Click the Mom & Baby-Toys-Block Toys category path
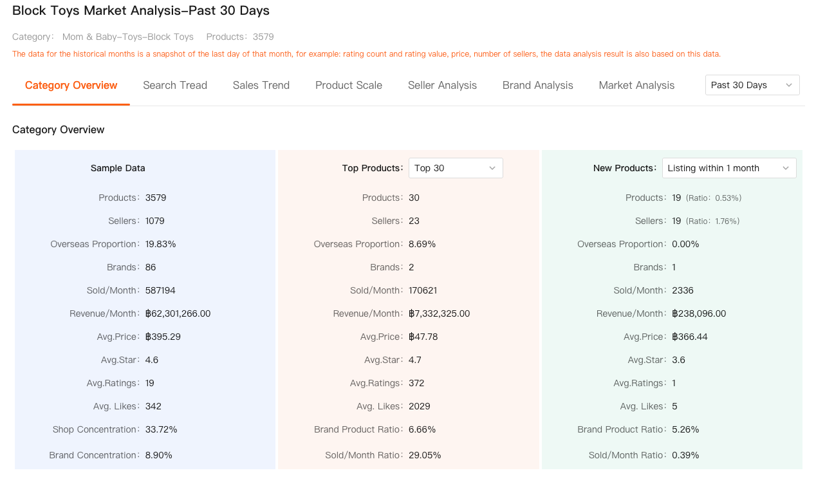 coord(127,37)
